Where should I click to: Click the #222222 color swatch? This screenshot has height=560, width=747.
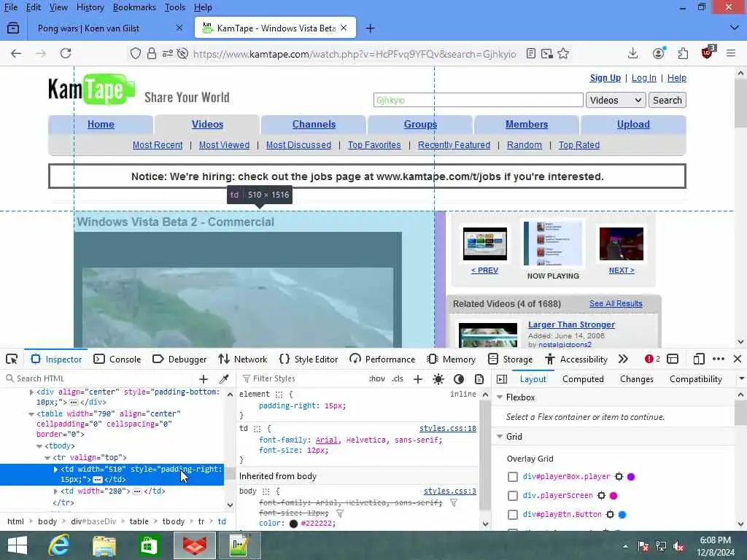293,524
